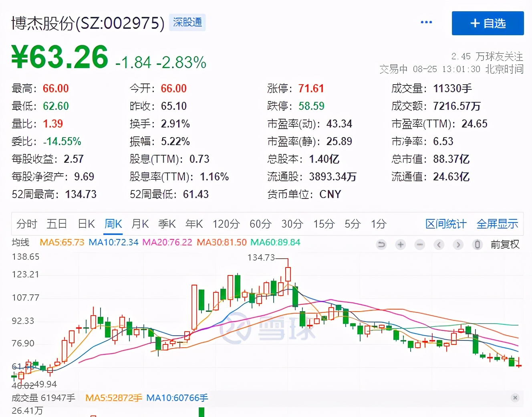
Task: Zoom in the chart with plus icon
Action: (401, 244)
